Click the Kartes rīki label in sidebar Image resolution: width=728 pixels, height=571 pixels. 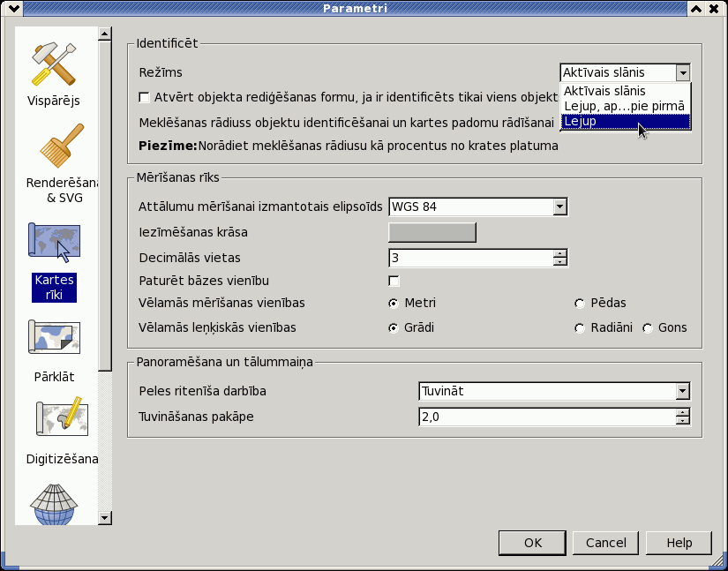[x=55, y=288]
